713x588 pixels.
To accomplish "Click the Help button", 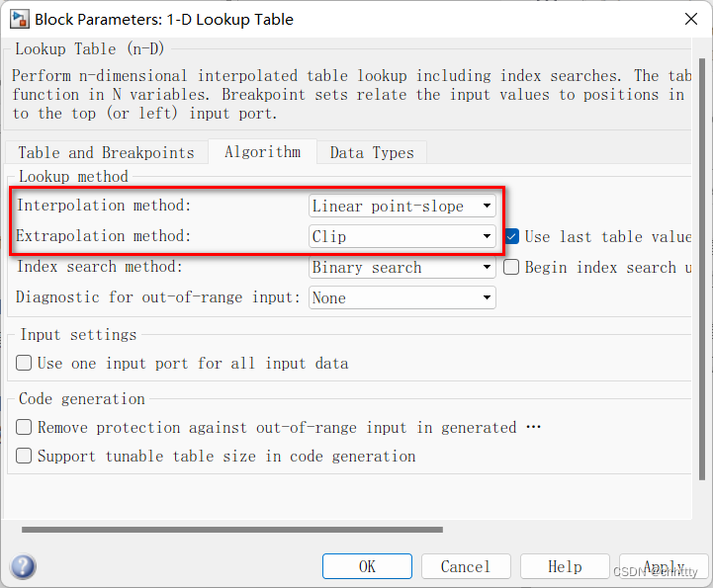I will click(565, 566).
